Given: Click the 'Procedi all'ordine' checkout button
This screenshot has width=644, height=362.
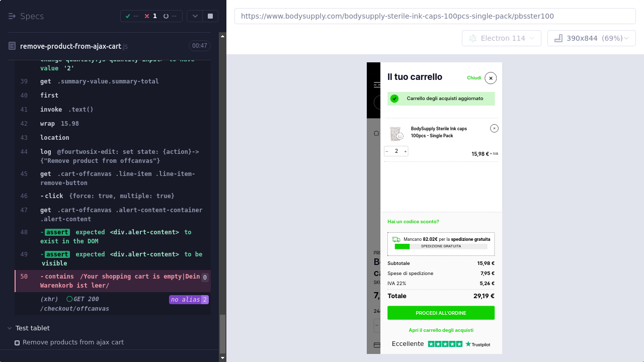Looking at the screenshot, I should click(441, 313).
